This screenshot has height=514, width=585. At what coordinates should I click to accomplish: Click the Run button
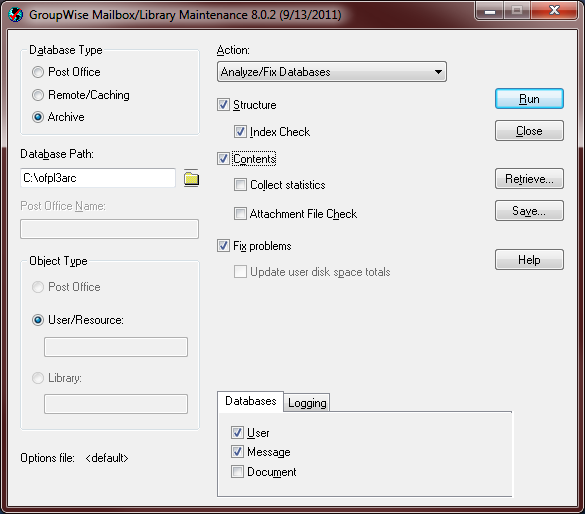tap(529, 99)
